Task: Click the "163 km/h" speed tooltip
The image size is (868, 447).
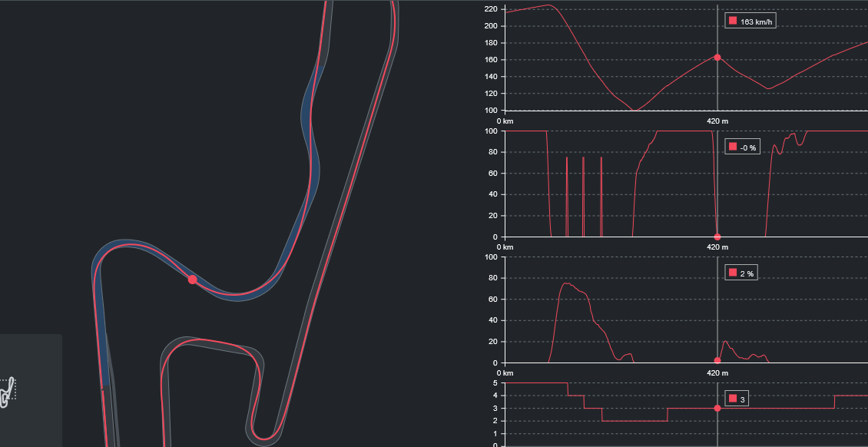Action: click(750, 21)
